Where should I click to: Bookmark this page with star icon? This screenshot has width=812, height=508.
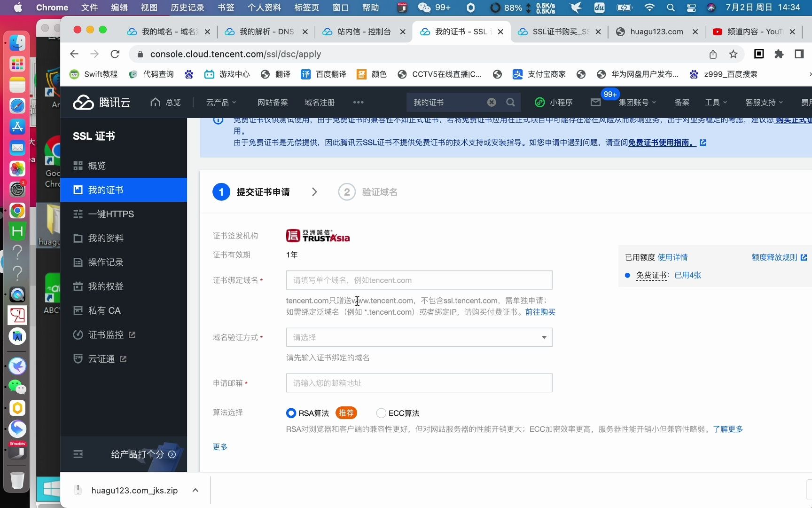[x=733, y=54]
